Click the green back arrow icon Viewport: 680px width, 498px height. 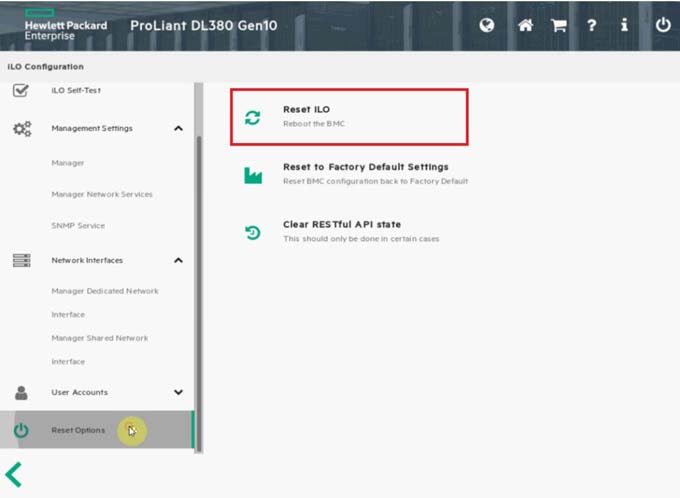tap(13, 475)
